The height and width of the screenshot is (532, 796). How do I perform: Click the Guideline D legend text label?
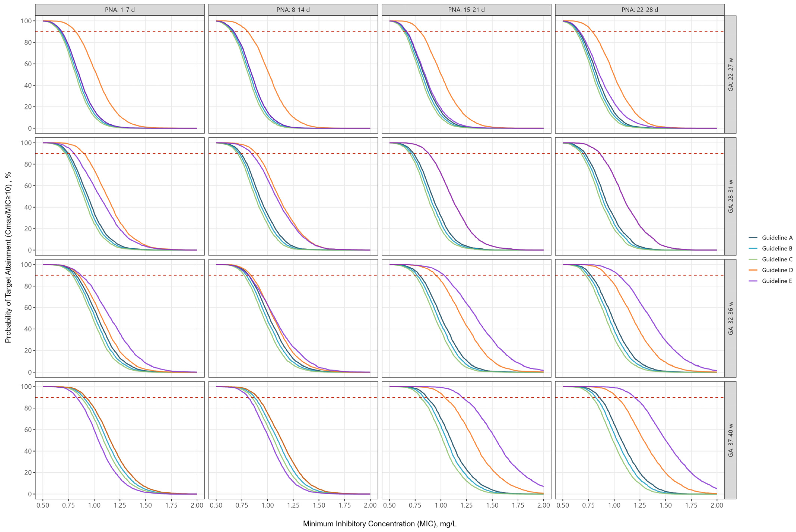(x=777, y=270)
